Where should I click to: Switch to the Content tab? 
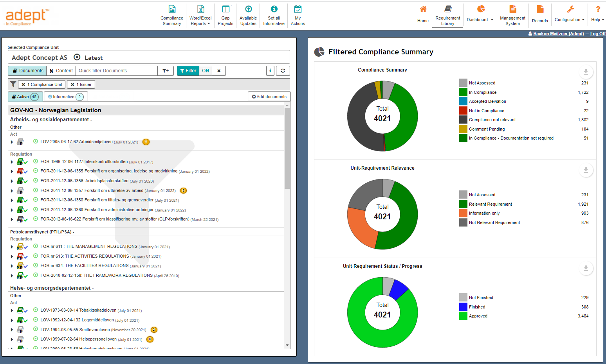point(61,71)
